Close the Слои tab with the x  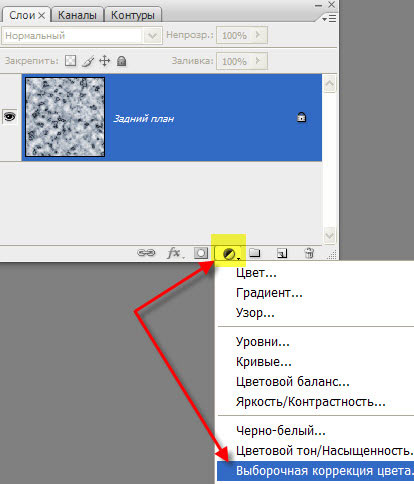point(42,15)
